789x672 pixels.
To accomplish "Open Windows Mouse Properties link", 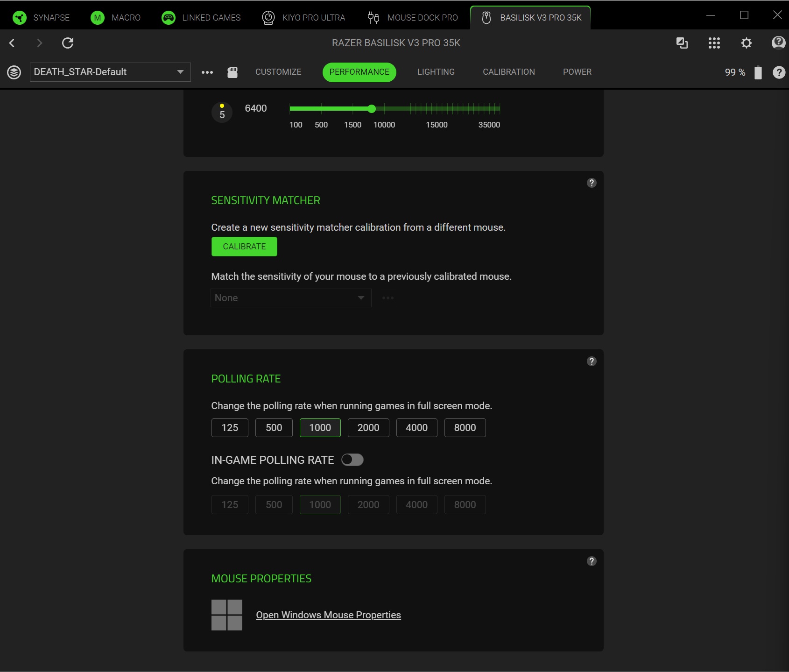I will pos(329,615).
